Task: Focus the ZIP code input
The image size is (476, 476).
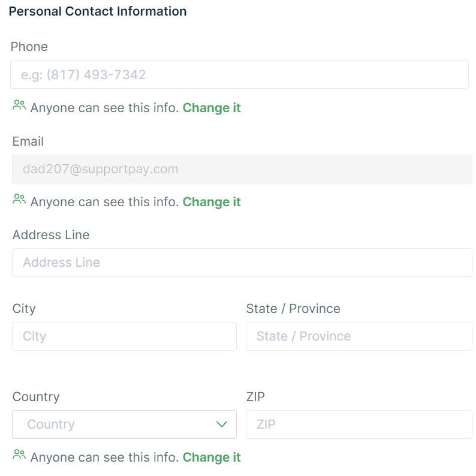Action: click(358, 424)
